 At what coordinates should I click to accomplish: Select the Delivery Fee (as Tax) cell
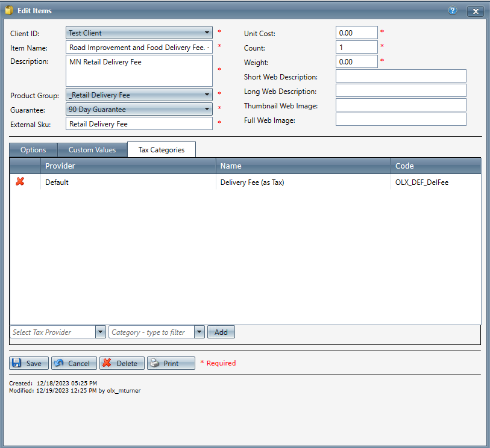point(303,182)
